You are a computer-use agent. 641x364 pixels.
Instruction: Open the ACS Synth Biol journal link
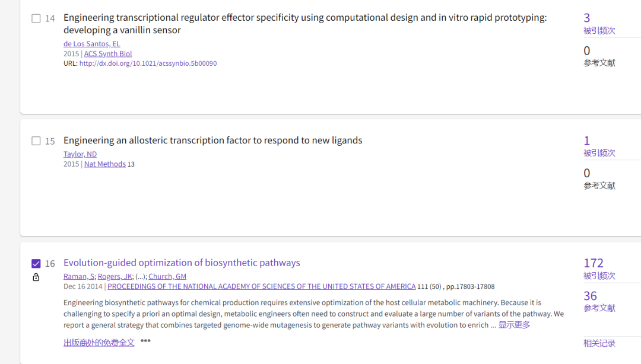click(x=108, y=53)
